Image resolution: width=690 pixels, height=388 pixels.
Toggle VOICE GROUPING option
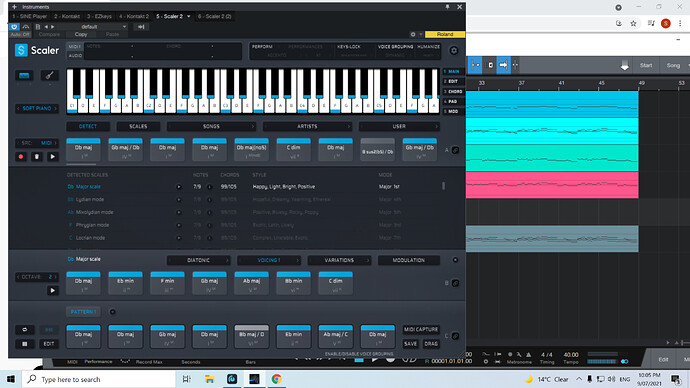pyautogui.click(x=396, y=47)
